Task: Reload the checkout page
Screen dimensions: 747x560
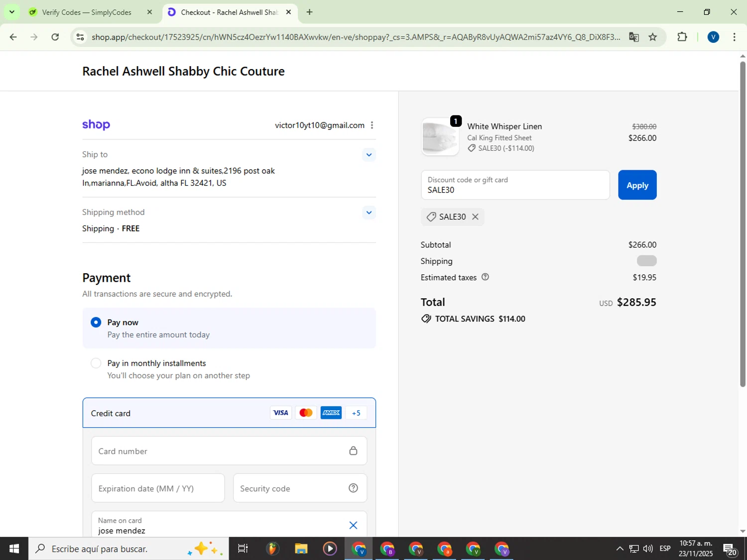Action: pyautogui.click(x=55, y=37)
